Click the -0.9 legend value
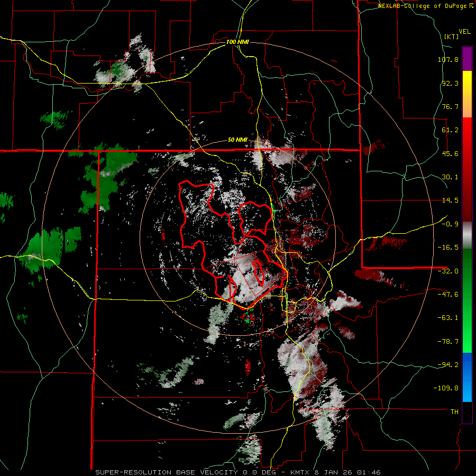Screen dimensions: 476x476 (x=450, y=224)
